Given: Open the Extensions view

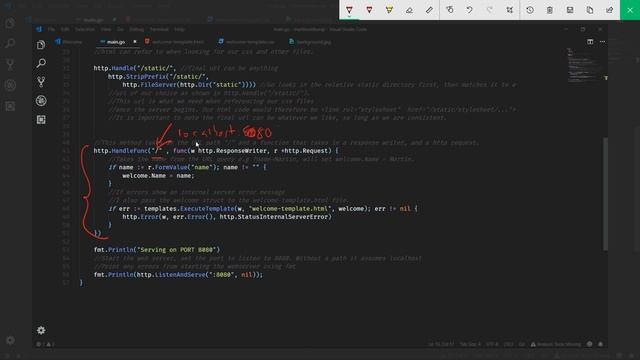Looking at the screenshot, I should pyautogui.click(x=41, y=120).
